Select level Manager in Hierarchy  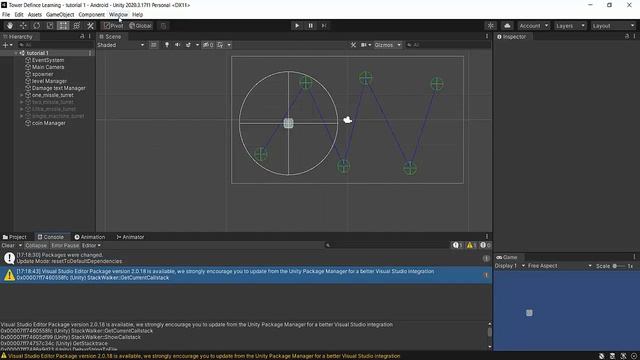pos(49,81)
